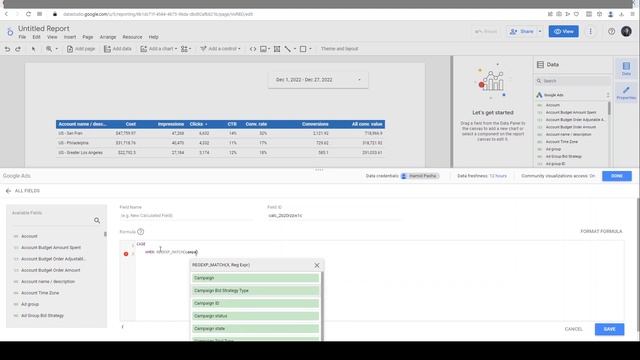The height and width of the screenshot is (360, 640).
Task: Click the insert text box icon
Action: (277, 49)
